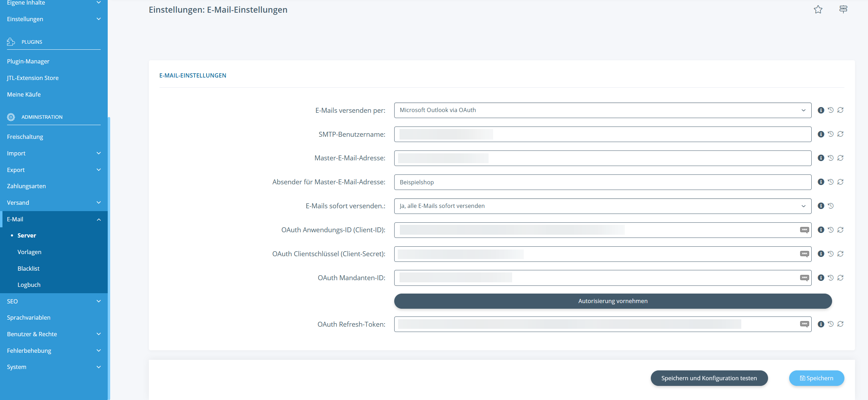
Task: Show the OAuth Refresh-Token value
Action: point(804,324)
